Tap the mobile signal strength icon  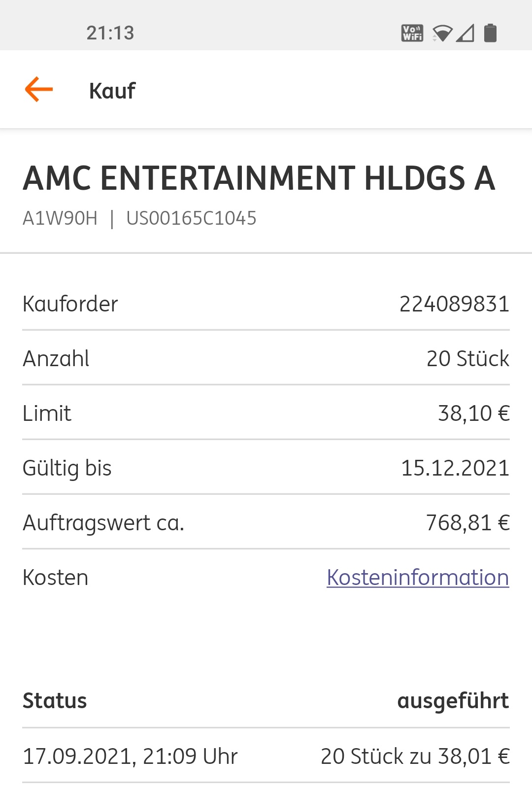click(x=465, y=33)
